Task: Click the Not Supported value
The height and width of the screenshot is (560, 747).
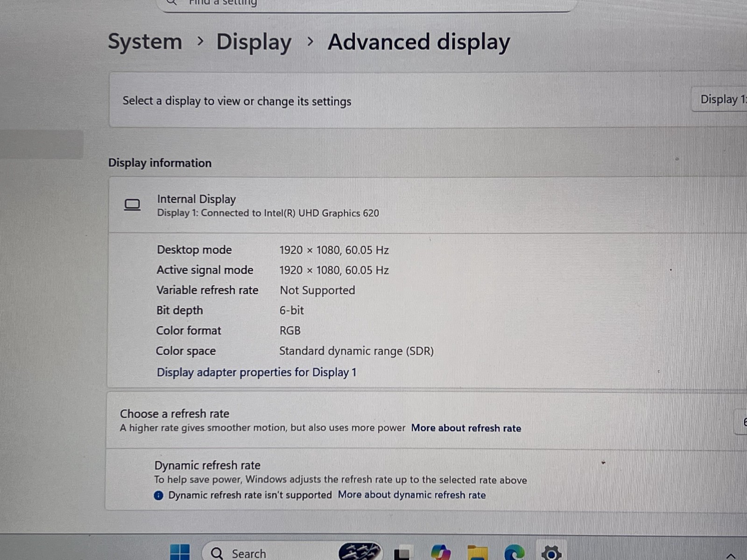Action: pos(317,290)
